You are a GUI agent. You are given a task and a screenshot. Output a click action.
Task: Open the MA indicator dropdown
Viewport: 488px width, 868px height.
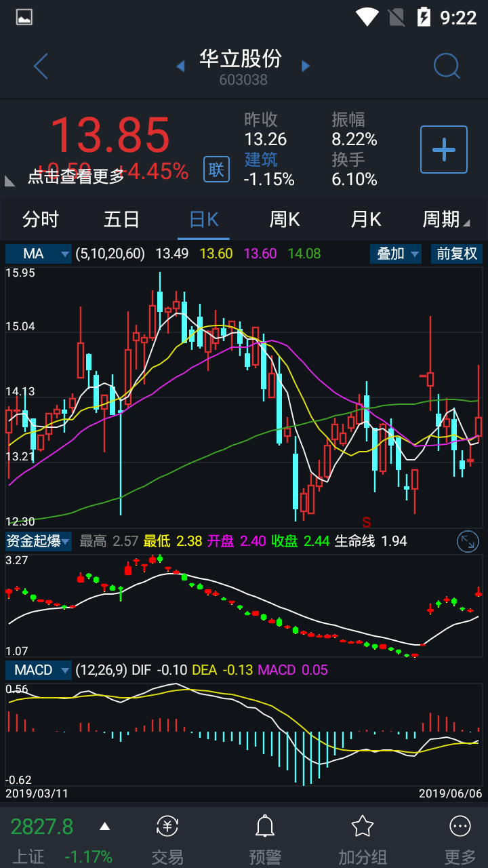pos(39,254)
